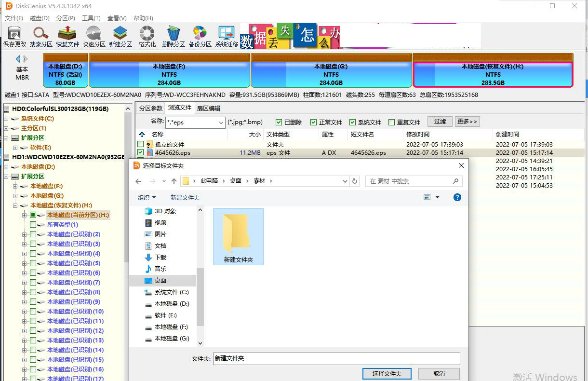Expand the 本地磁盘(F:) tree node
The width and height of the screenshot is (588, 381).
click(15, 186)
